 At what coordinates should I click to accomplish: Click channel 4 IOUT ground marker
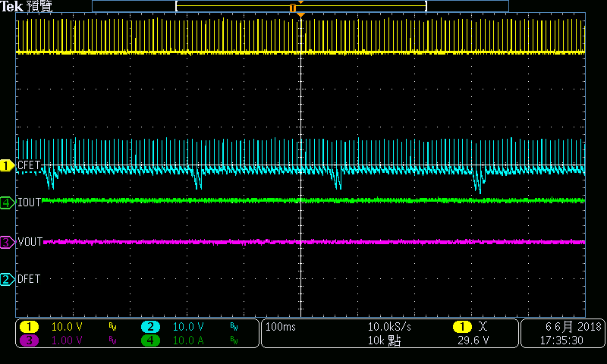pos(7,202)
